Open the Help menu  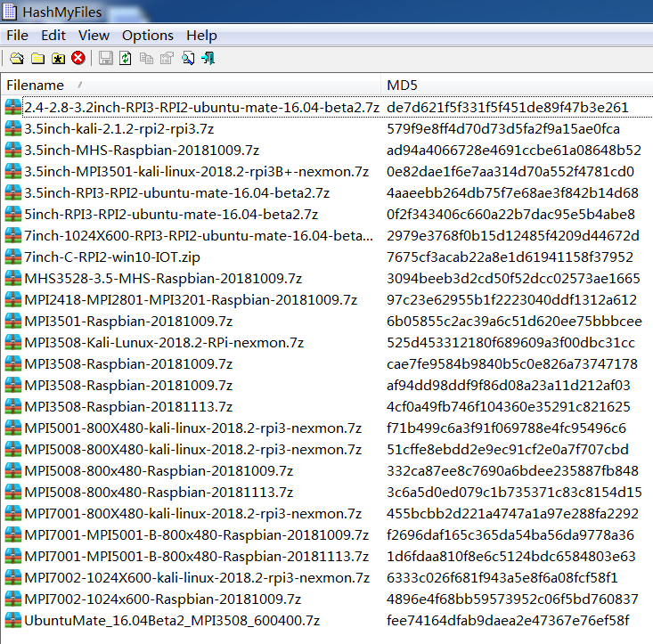click(x=201, y=36)
